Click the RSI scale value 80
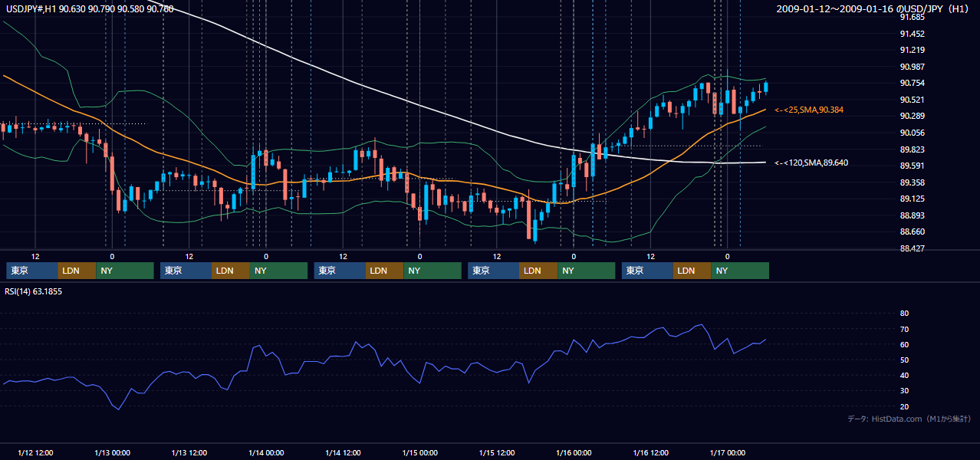 [x=904, y=314]
